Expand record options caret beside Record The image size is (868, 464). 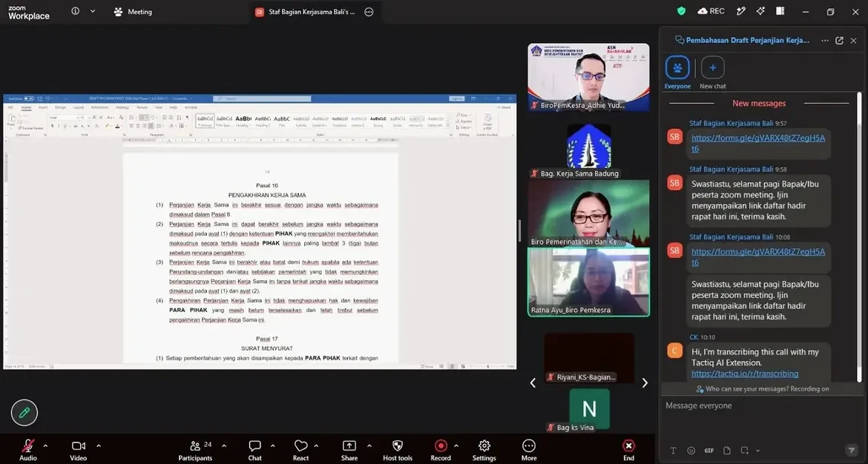tap(456, 445)
